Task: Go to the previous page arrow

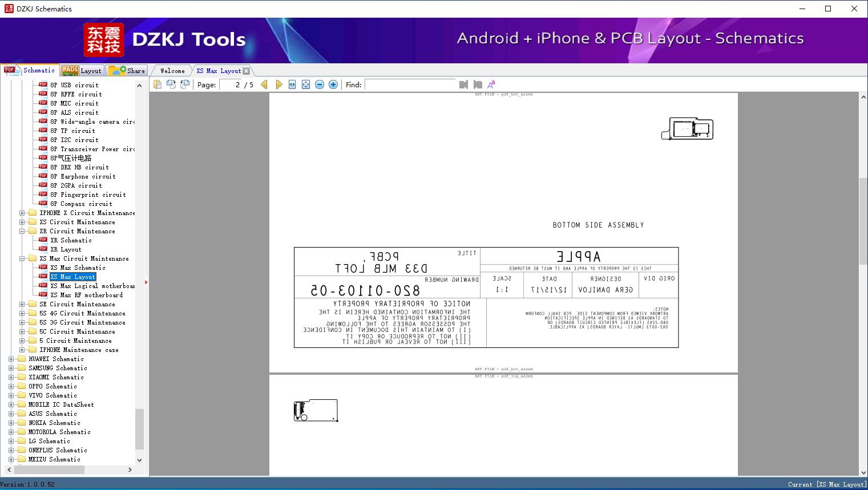Action: (264, 84)
